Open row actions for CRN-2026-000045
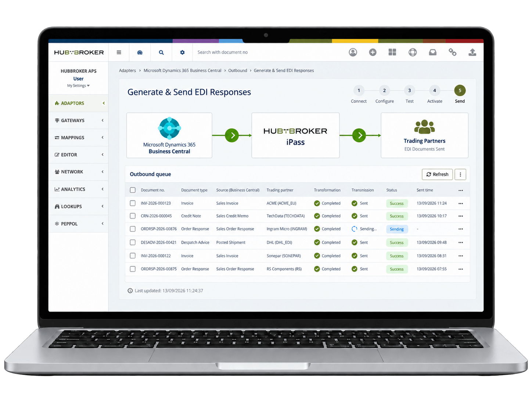This screenshot has width=532, height=399. 461,216
